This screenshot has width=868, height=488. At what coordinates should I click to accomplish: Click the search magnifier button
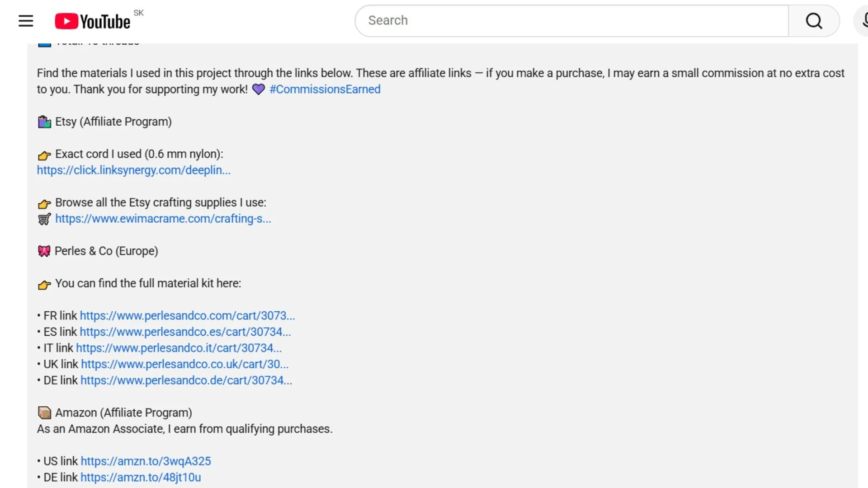click(x=814, y=21)
